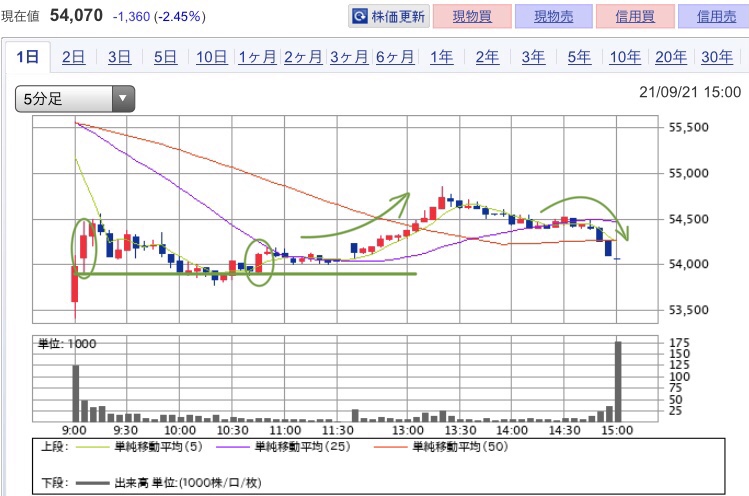
Task: Switch to the 3日 chart tab
Action: pos(119,58)
